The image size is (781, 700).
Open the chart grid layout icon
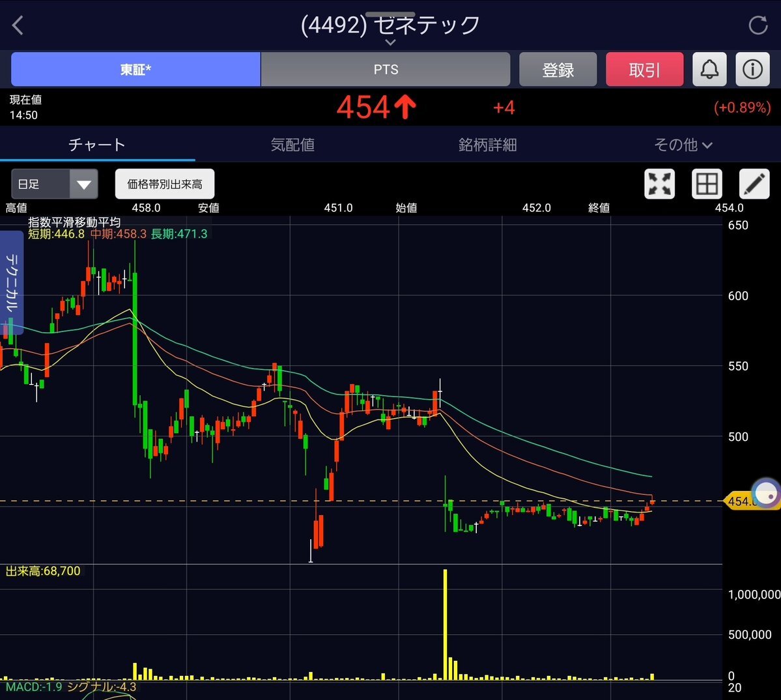tap(707, 184)
